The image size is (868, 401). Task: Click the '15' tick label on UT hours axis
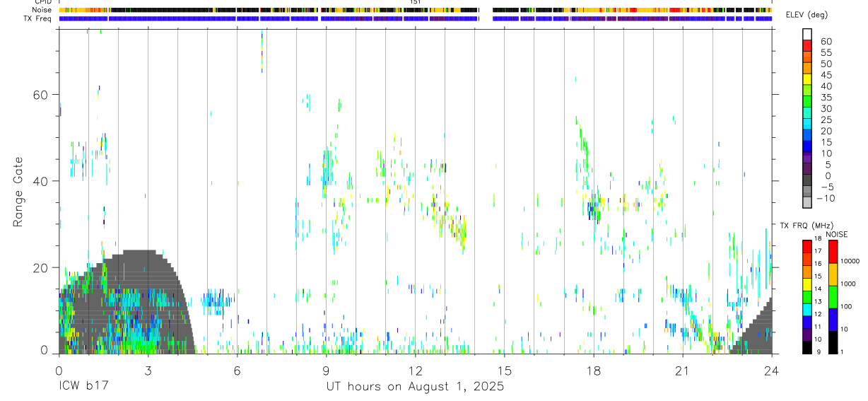504,370
